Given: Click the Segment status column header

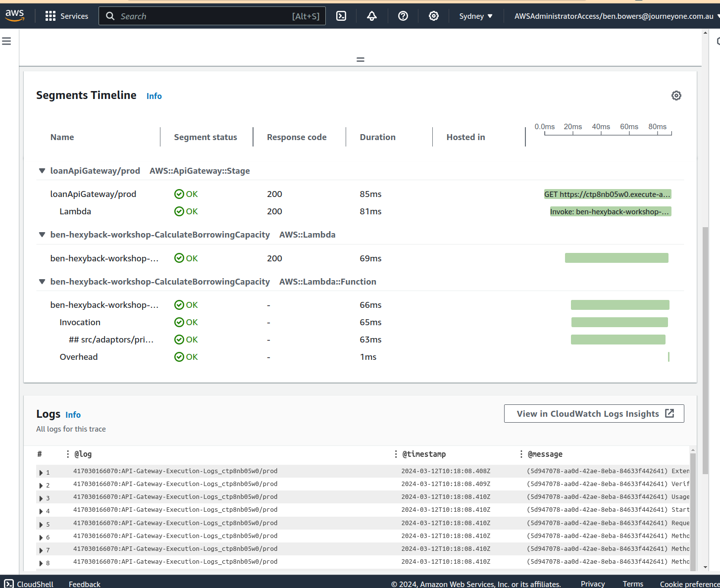Looking at the screenshot, I should coord(206,137).
